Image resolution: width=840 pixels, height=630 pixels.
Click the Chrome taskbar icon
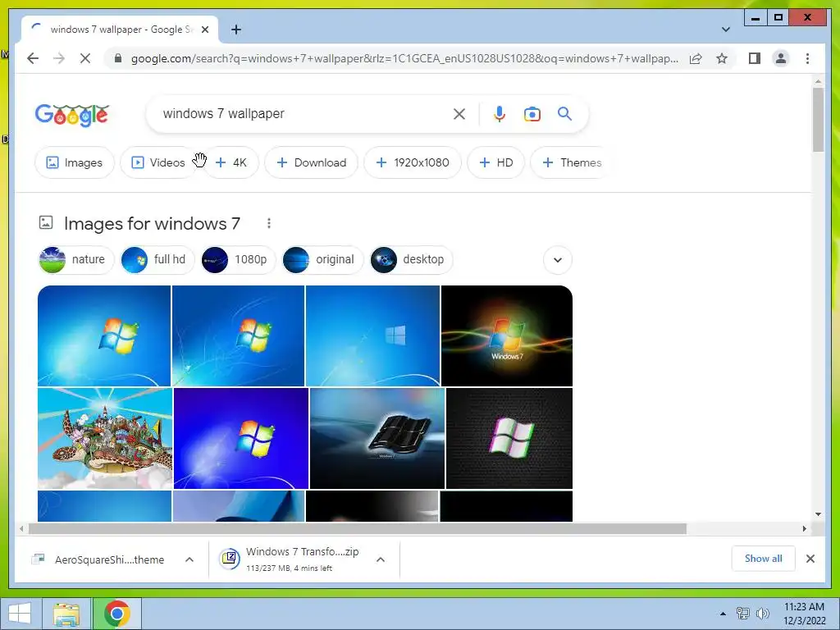(x=116, y=614)
